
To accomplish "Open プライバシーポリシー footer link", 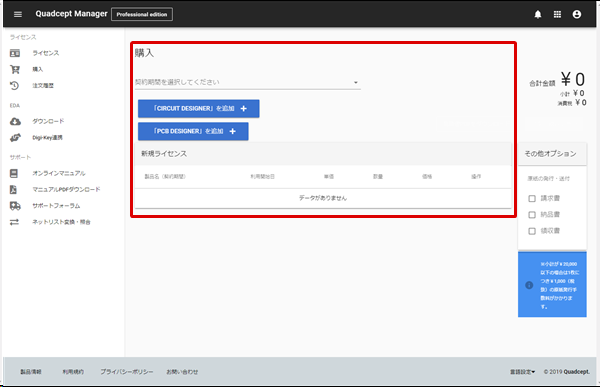I will click(127, 372).
